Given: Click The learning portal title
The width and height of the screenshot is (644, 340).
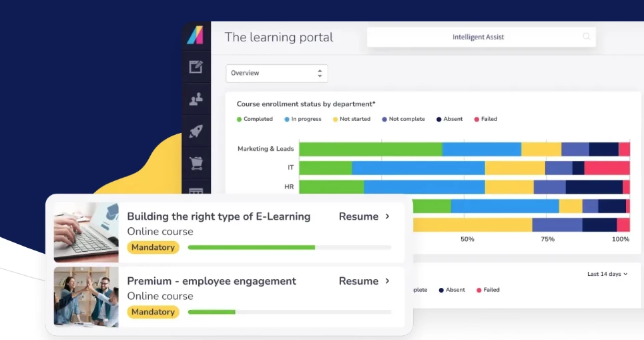Looking at the screenshot, I should coord(279,37).
